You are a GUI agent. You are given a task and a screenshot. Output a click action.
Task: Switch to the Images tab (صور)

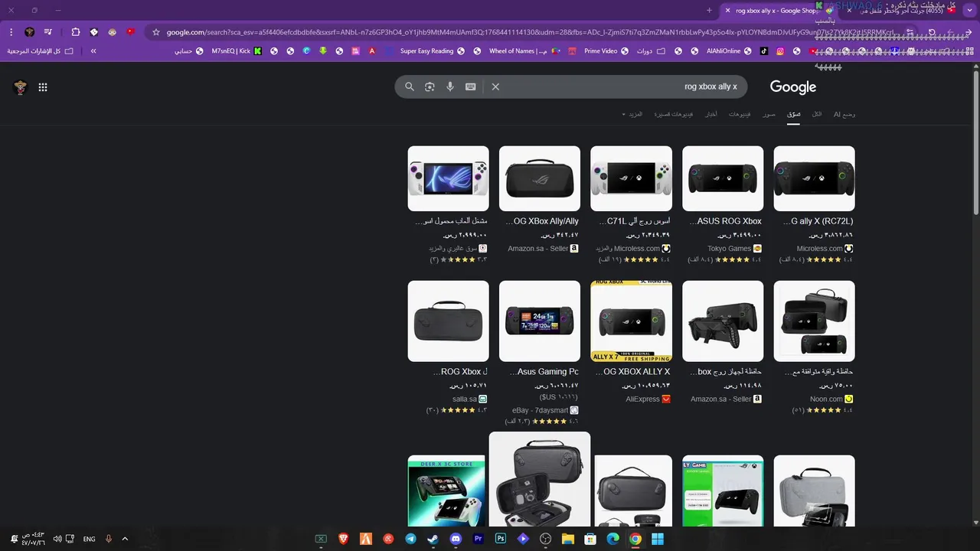[x=769, y=114]
